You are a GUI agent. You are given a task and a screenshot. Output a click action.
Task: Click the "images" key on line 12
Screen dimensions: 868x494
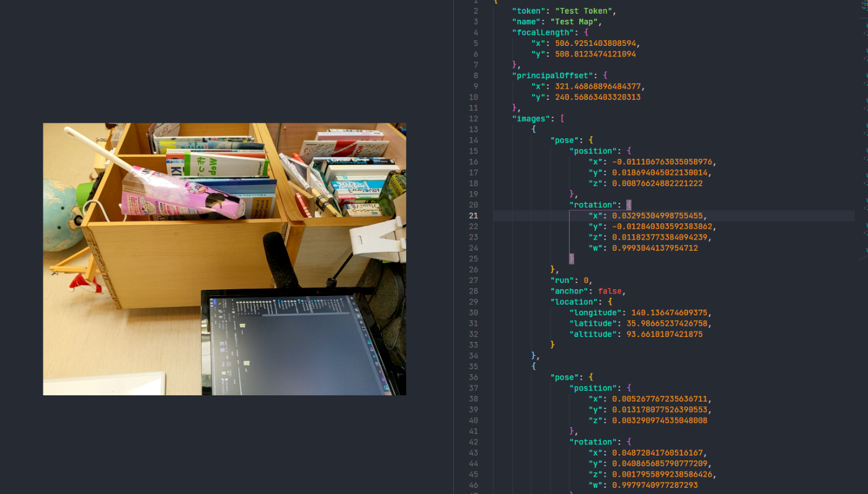point(533,119)
